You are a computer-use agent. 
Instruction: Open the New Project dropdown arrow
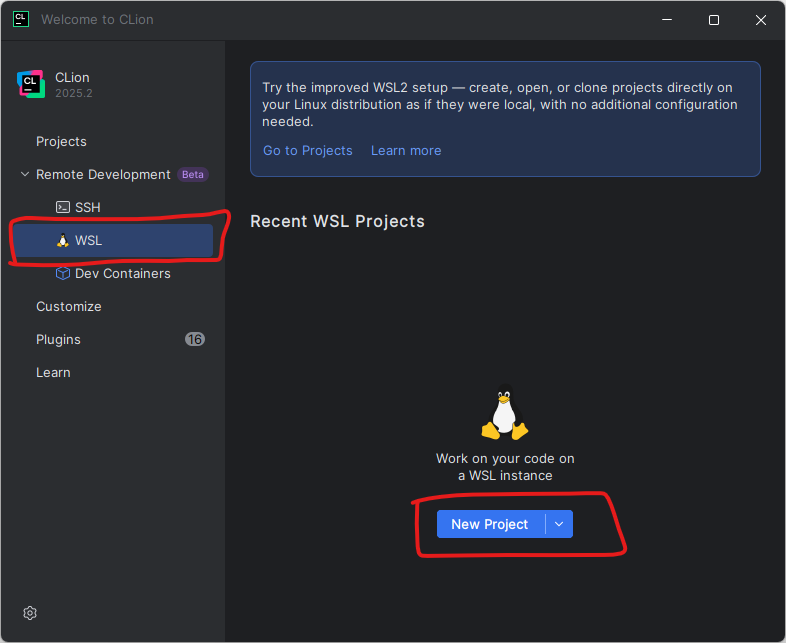[x=559, y=524]
